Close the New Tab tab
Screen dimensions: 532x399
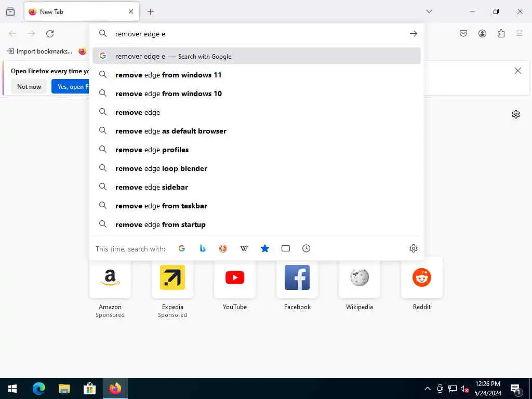coord(131,11)
